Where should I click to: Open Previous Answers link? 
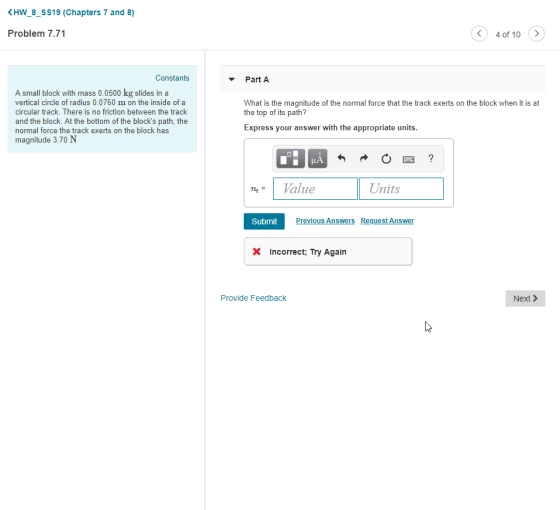(x=325, y=221)
